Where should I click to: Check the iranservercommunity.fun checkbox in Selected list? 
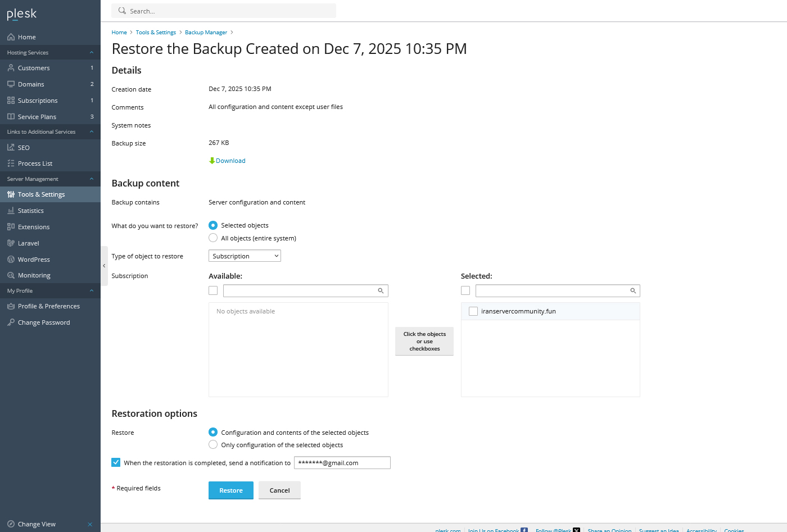[x=473, y=311]
